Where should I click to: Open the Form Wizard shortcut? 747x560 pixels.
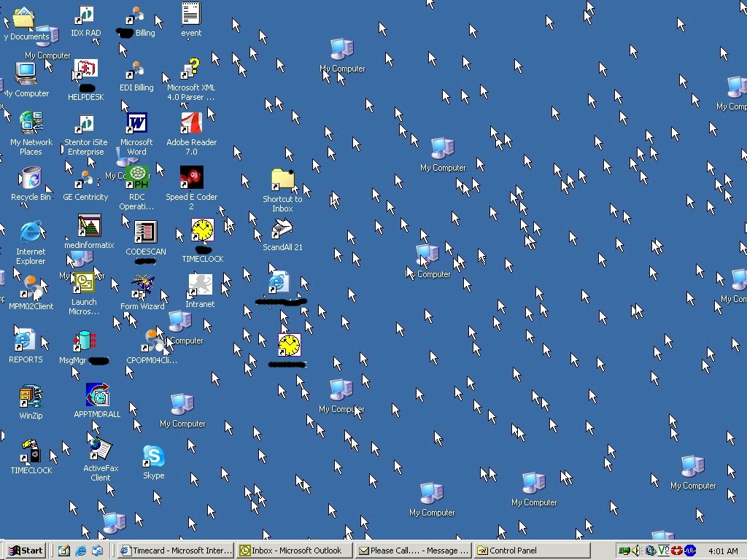(142, 287)
